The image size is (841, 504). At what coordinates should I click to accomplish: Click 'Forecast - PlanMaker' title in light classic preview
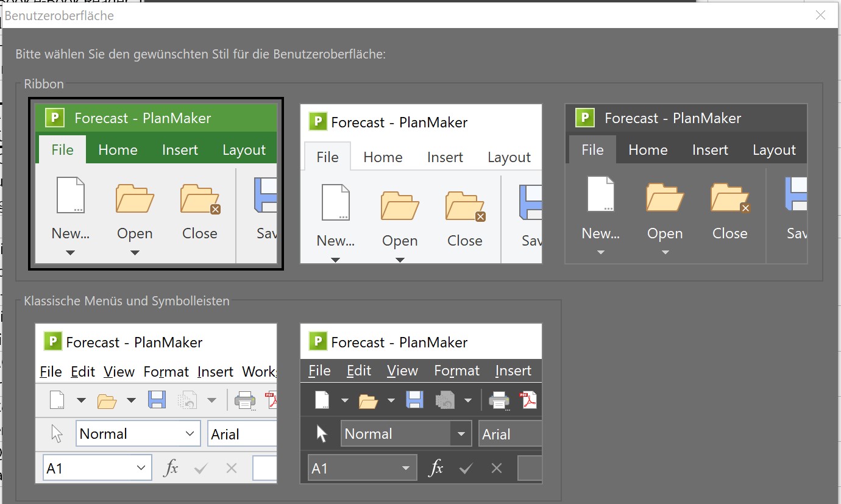point(134,343)
